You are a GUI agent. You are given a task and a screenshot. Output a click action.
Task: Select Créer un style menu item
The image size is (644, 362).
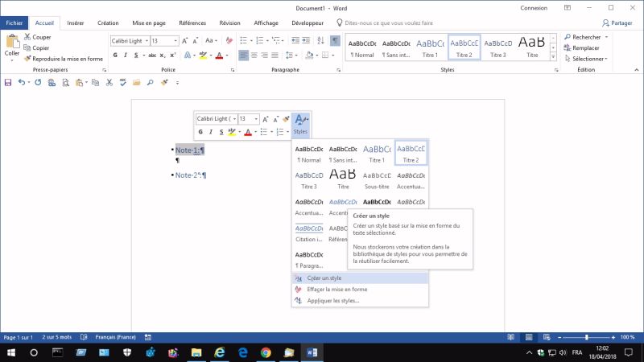point(360,278)
